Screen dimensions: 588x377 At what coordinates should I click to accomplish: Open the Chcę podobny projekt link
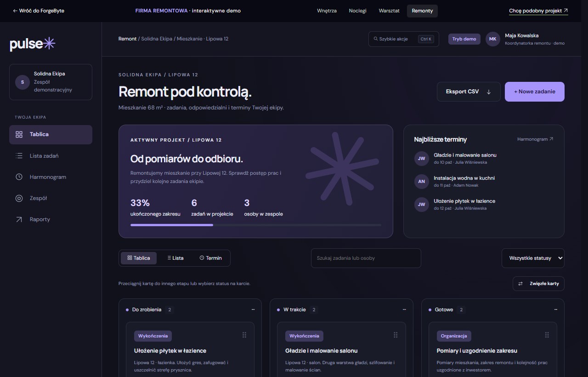538,11
